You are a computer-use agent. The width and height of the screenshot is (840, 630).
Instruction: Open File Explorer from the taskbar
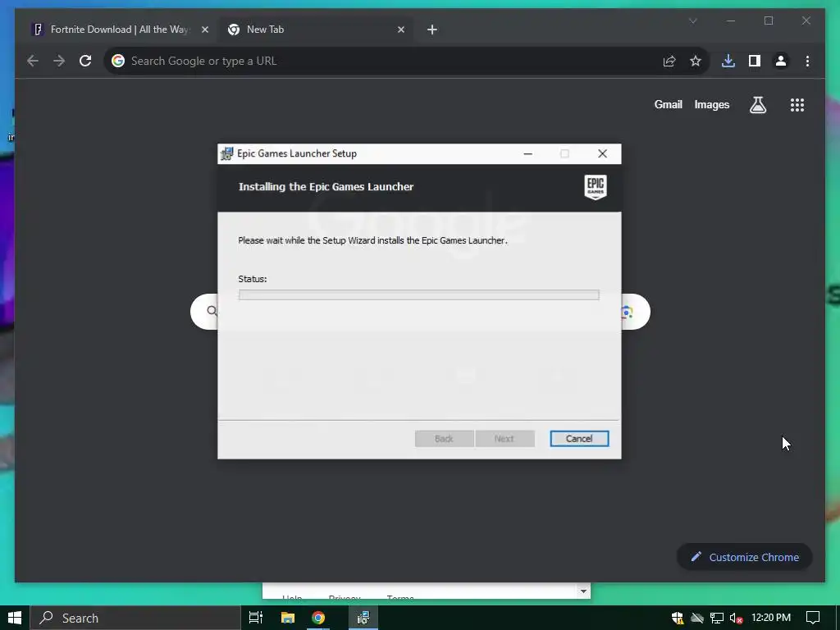288,618
